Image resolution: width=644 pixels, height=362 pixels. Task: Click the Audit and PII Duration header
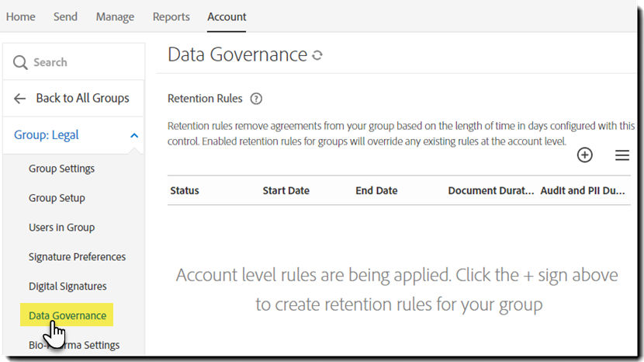point(583,190)
